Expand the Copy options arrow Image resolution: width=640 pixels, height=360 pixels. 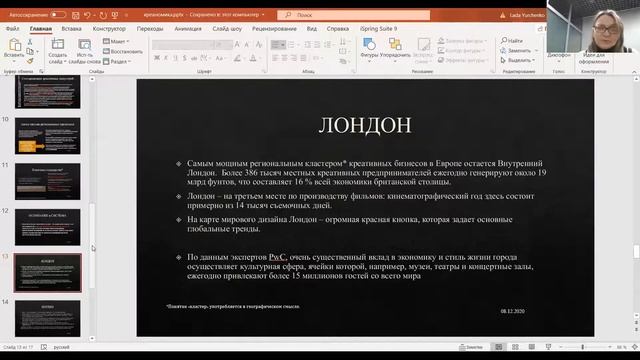coord(37,51)
